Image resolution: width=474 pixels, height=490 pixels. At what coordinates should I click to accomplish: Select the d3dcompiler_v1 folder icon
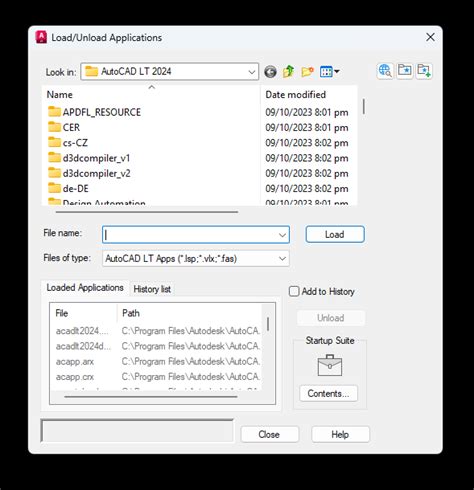pyautogui.click(x=54, y=158)
